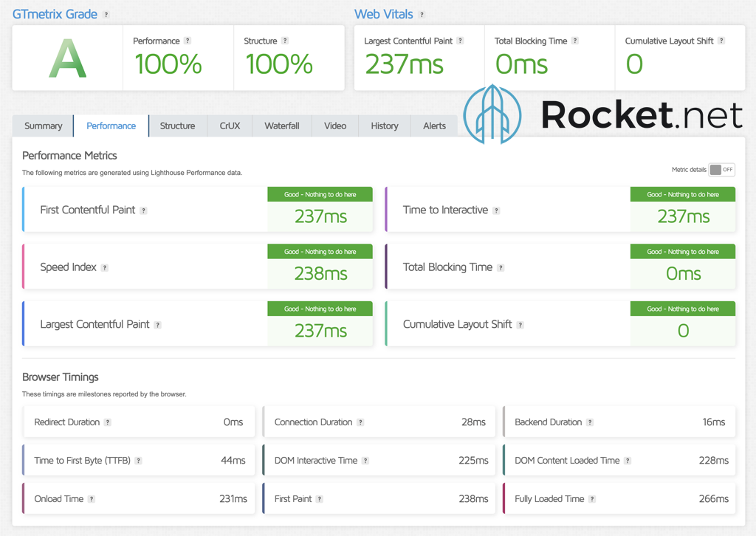Click the Structure 100% score
The image size is (756, 536).
[x=278, y=64]
